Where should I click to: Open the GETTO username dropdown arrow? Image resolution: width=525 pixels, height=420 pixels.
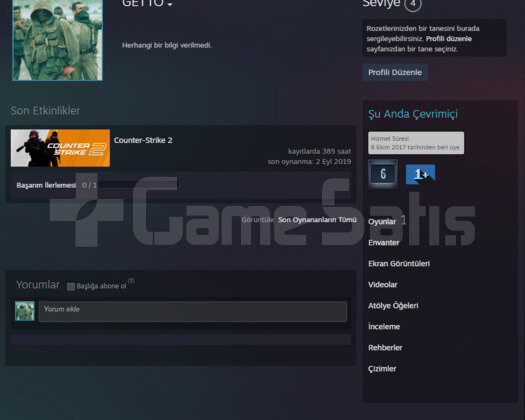170,4
